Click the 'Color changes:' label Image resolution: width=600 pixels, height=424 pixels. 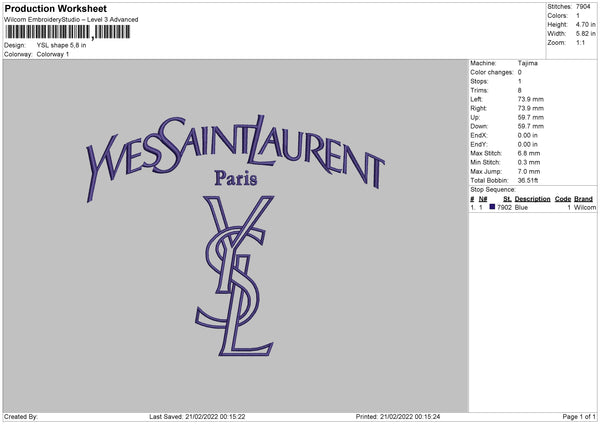pos(492,72)
